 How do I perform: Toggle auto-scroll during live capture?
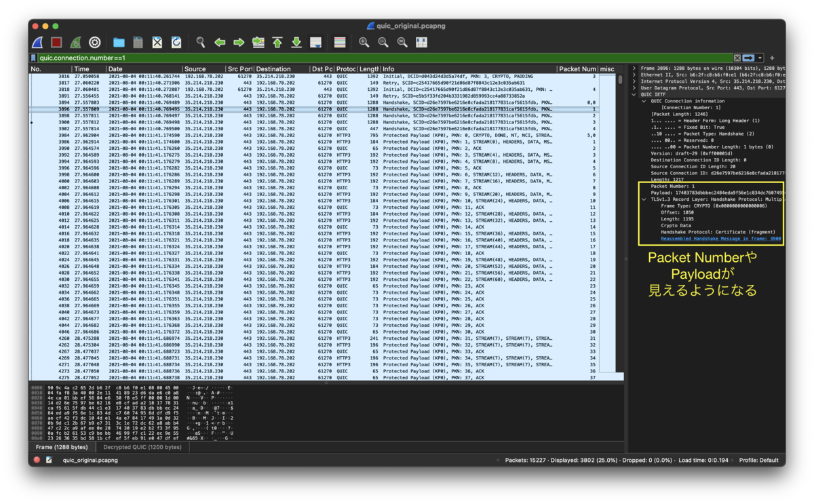coord(315,43)
